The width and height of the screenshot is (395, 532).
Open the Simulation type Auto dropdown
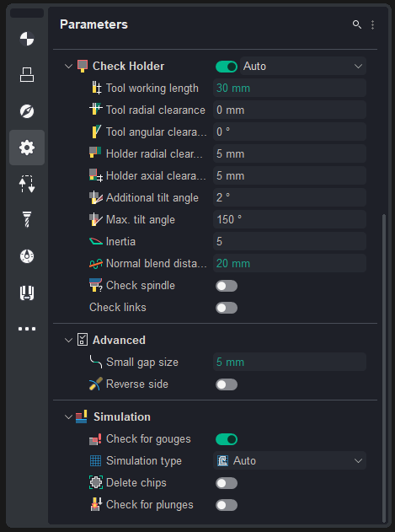tap(290, 460)
